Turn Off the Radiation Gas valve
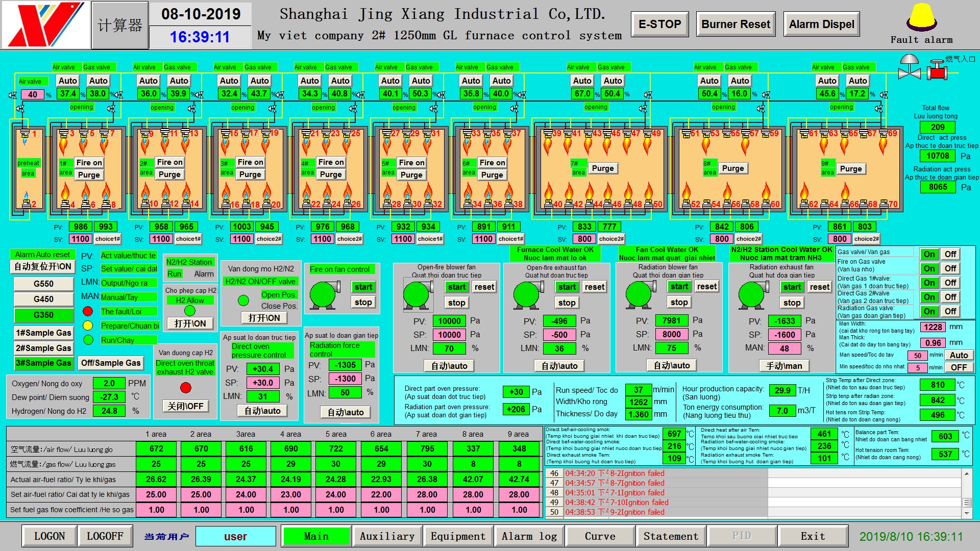980x551 pixels. point(950,311)
